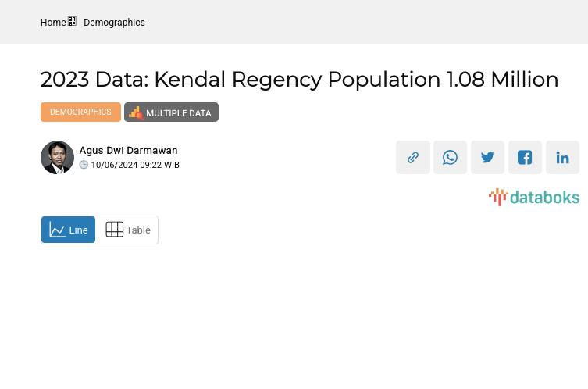Go to the Home breadcrumb link
Screen dimensions: 588x389
coord(53,23)
